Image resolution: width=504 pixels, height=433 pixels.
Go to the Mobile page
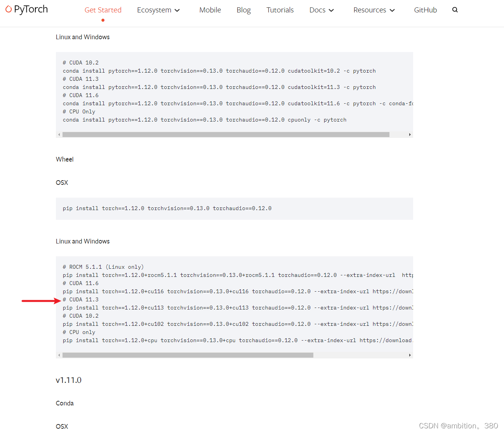pyautogui.click(x=210, y=10)
